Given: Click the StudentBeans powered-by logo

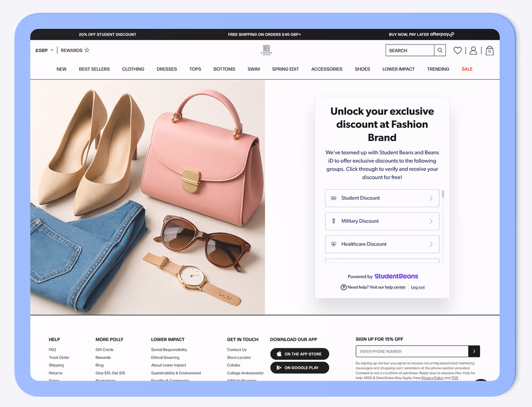Looking at the screenshot, I should point(396,276).
